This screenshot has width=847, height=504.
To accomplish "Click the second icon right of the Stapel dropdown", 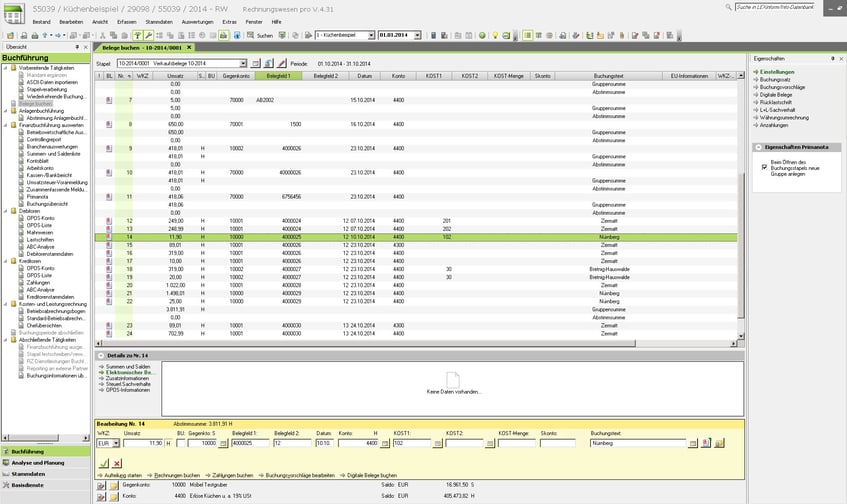I will tap(268, 64).
